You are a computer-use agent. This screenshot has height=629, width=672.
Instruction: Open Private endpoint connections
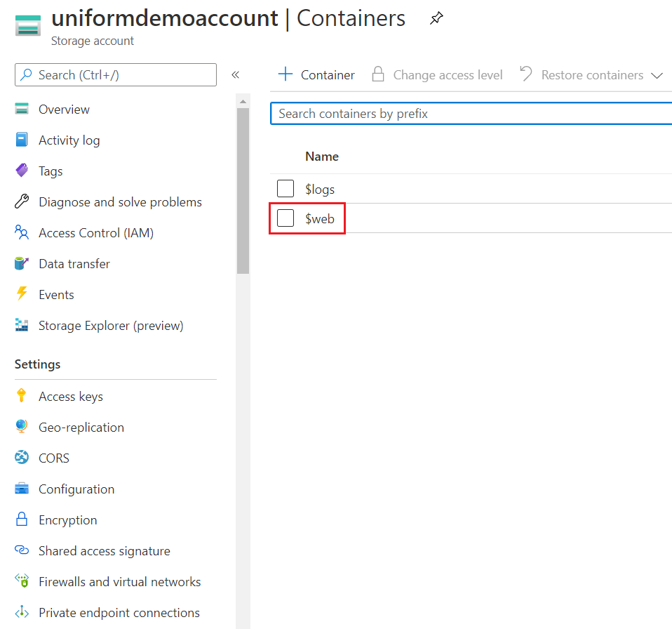click(x=119, y=613)
